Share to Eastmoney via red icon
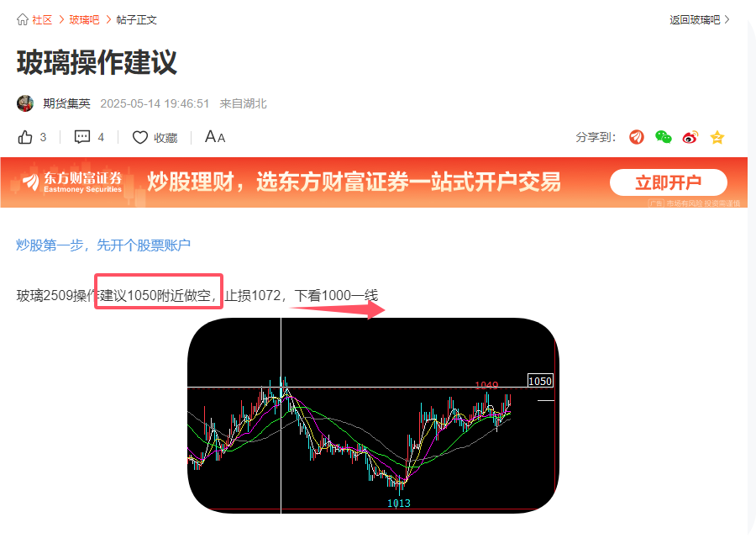Viewport: 756px width, 554px height. tap(637, 137)
